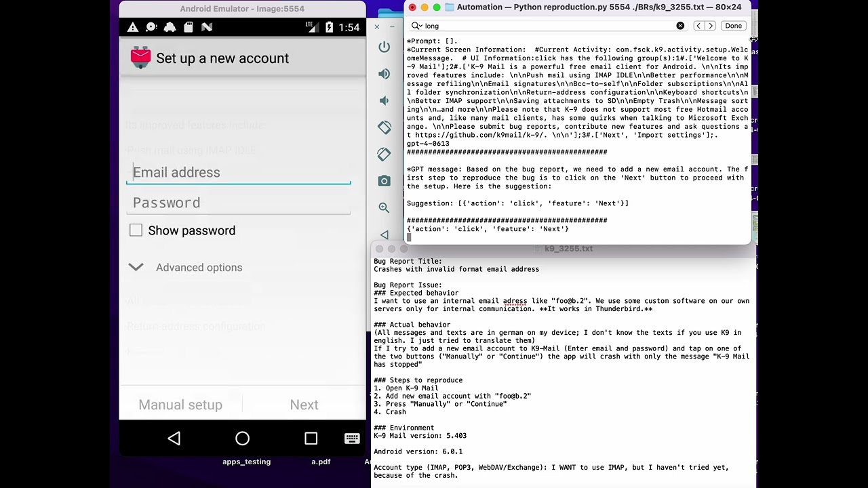Go to previous search match in terminal
The width and height of the screenshot is (868, 488).
click(x=698, y=26)
